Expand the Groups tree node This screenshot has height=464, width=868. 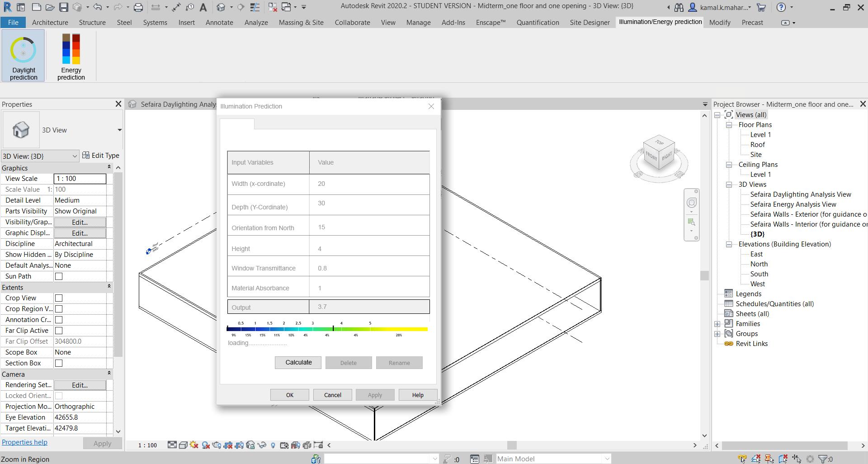[717, 334]
